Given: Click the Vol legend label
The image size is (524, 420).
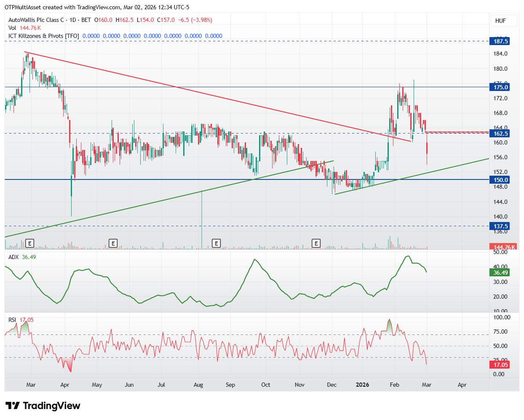Looking at the screenshot, I should tap(12, 28).
